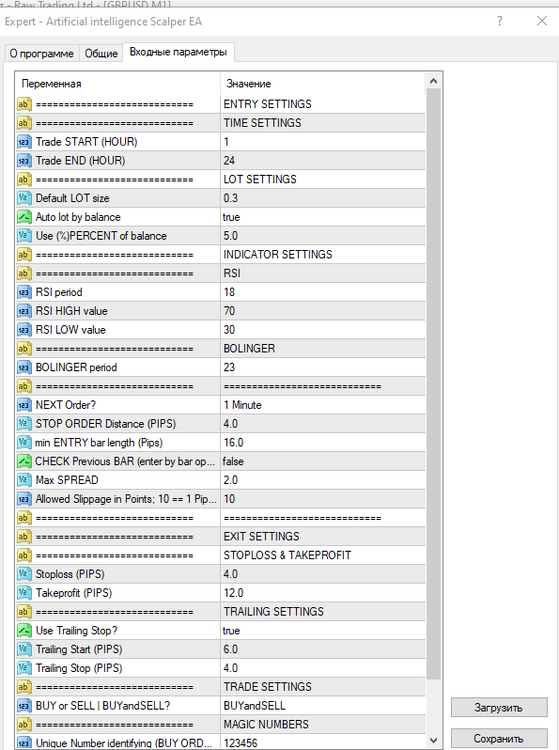559x750 pixels.
Task: Click scrollbar down arrow
Action: click(x=433, y=741)
